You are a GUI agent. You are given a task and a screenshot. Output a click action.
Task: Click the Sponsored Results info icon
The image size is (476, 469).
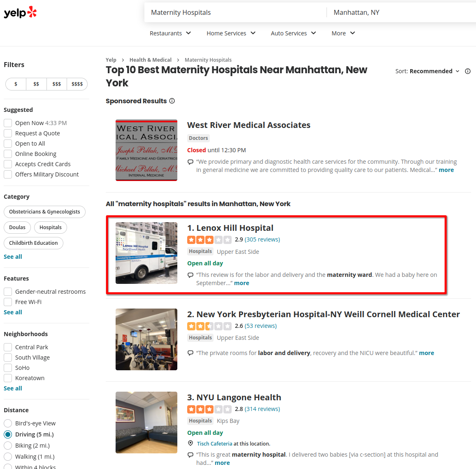tap(172, 101)
